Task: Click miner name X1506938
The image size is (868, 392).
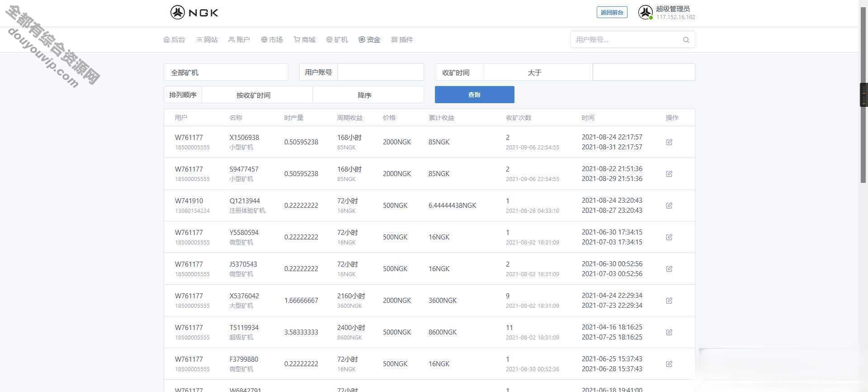Action: coord(244,138)
